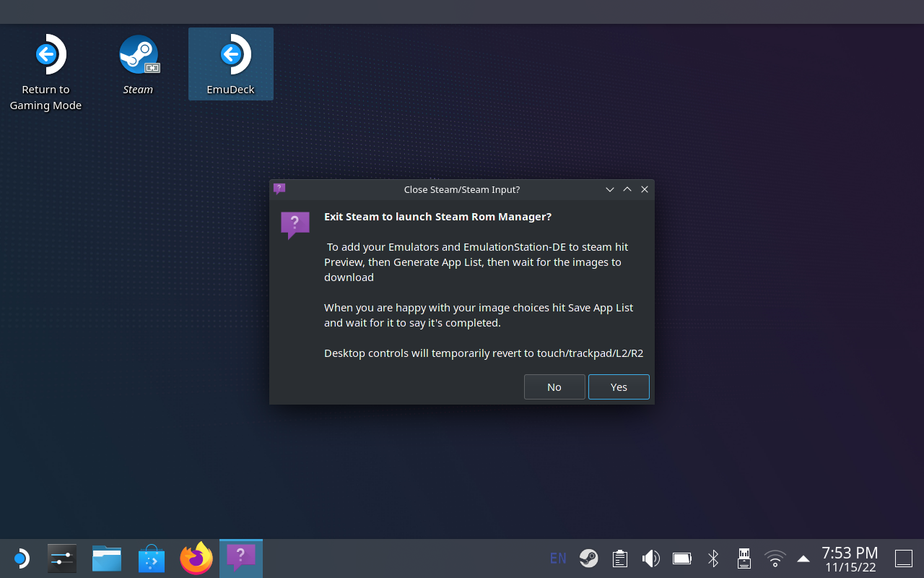Open the Klipper clipboard tray icon

pos(619,558)
